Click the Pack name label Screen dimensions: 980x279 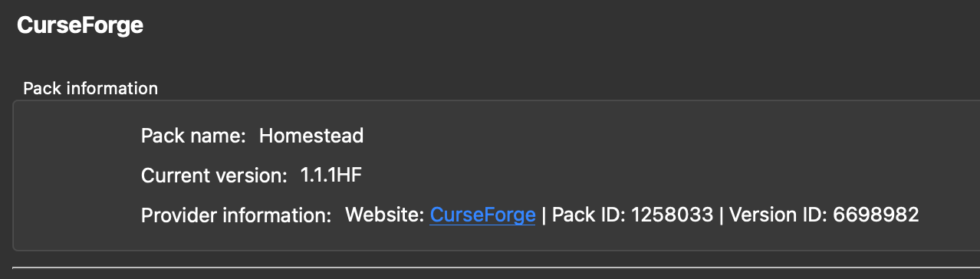point(193,136)
